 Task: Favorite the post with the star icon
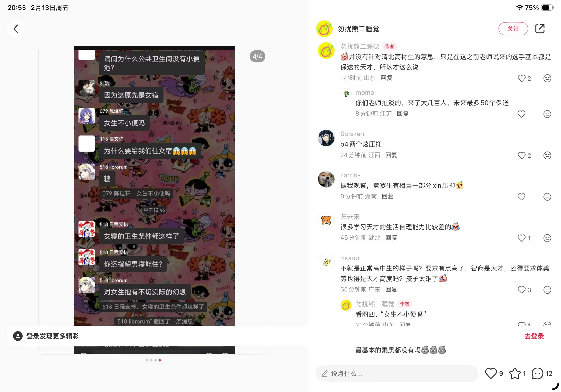tap(515, 373)
